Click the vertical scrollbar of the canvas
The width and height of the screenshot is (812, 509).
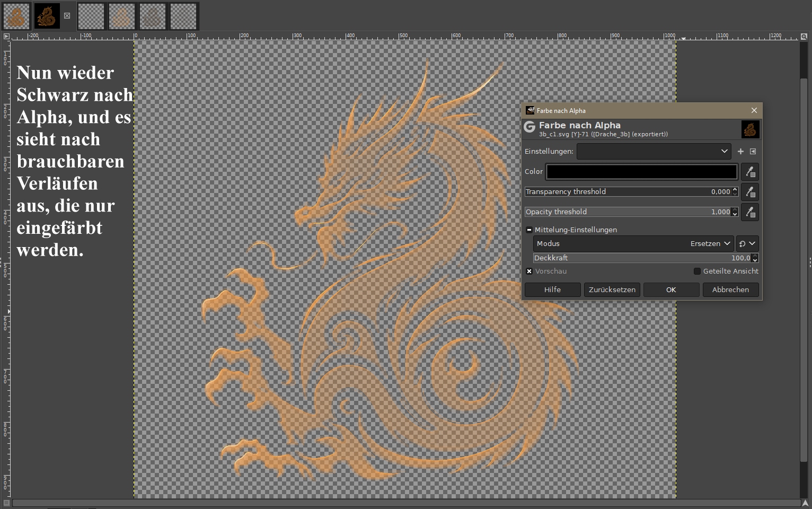click(x=804, y=270)
